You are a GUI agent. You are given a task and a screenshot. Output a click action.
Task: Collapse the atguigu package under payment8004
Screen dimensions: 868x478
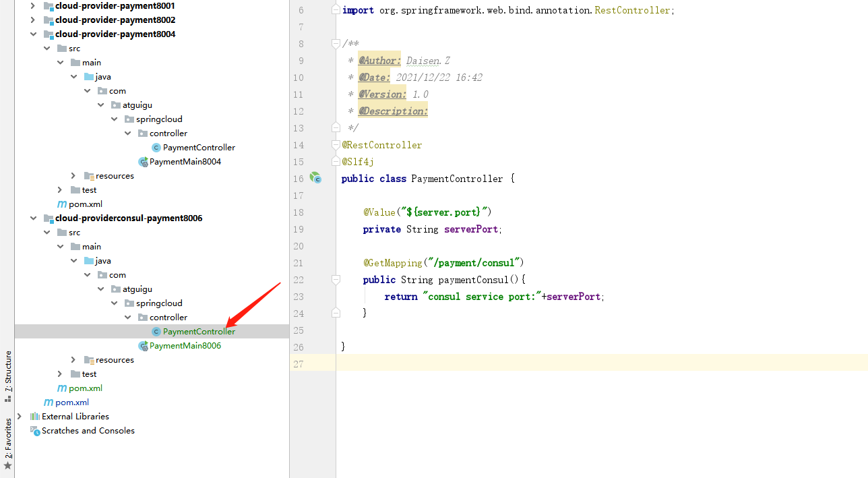pyautogui.click(x=100, y=105)
